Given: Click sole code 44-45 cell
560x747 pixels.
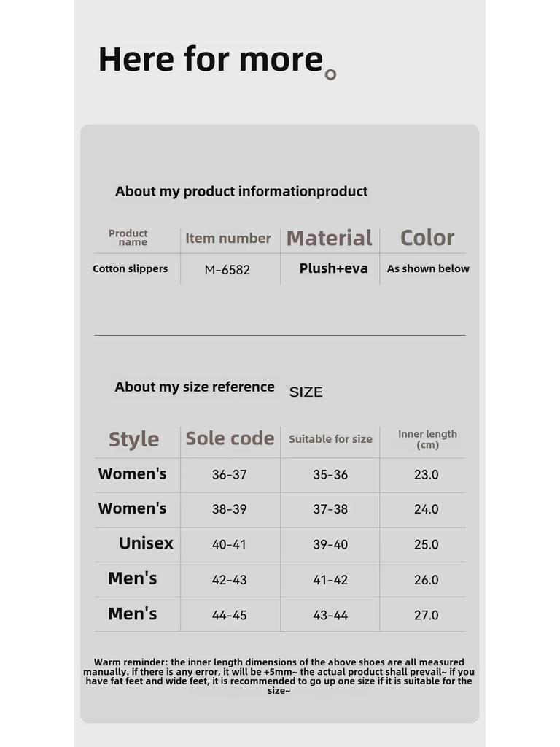Looking at the screenshot, I should click(230, 615).
